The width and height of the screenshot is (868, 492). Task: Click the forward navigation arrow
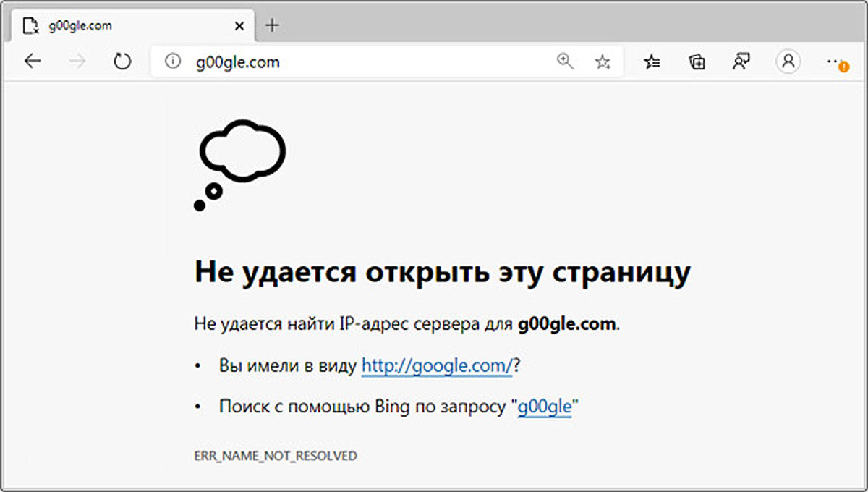(x=77, y=62)
